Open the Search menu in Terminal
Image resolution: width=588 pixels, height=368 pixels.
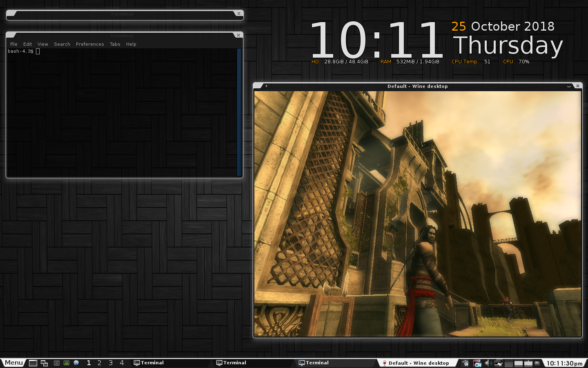click(62, 44)
